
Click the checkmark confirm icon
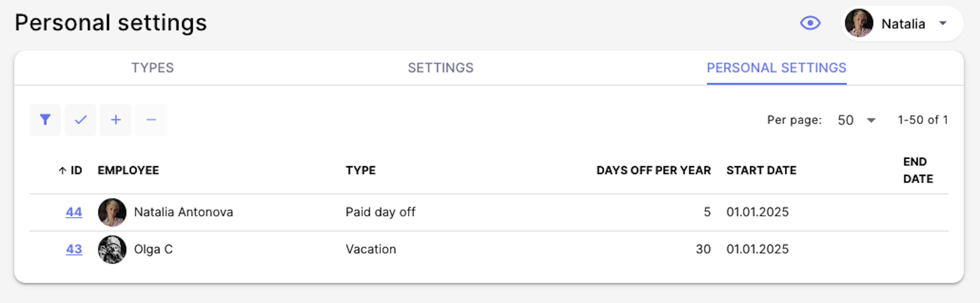pyautogui.click(x=80, y=120)
